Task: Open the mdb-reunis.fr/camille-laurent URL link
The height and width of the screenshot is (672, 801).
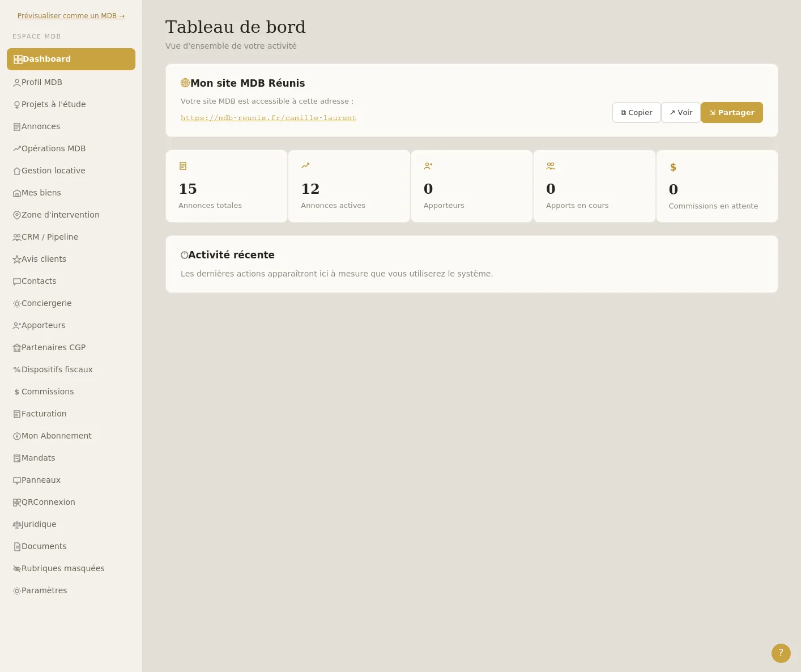Action: [x=269, y=118]
